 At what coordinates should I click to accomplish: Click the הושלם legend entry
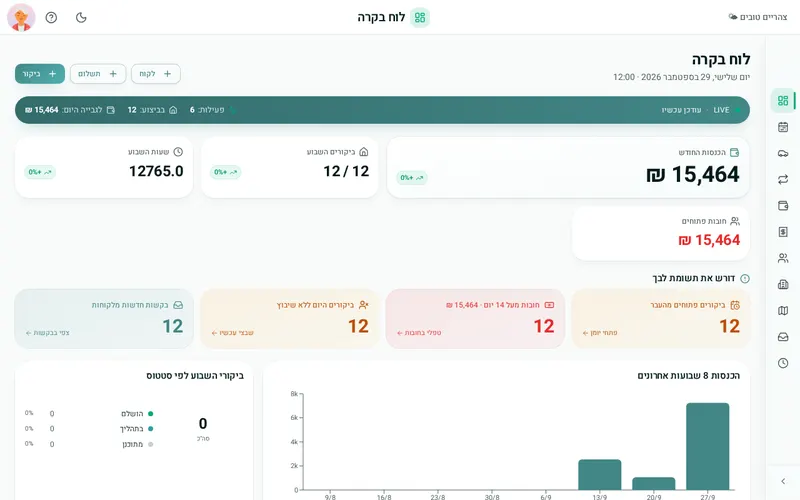click(x=137, y=413)
